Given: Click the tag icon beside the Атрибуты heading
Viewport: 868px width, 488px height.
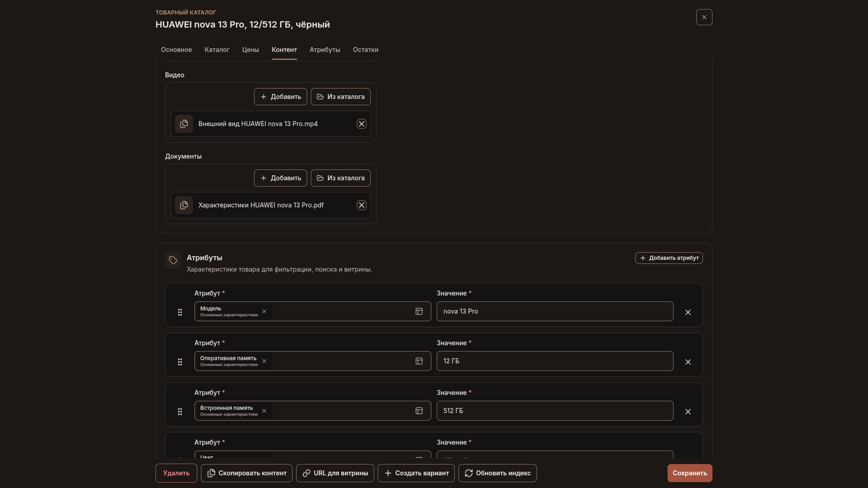Looking at the screenshot, I should pyautogui.click(x=173, y=260).
